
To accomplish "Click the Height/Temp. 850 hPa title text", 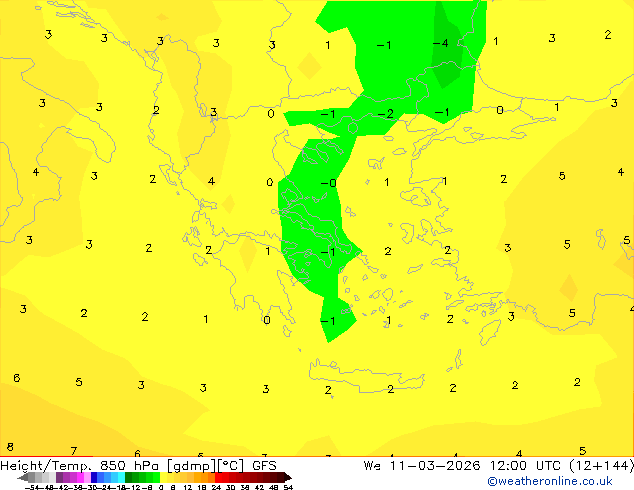I will (79, 466).
